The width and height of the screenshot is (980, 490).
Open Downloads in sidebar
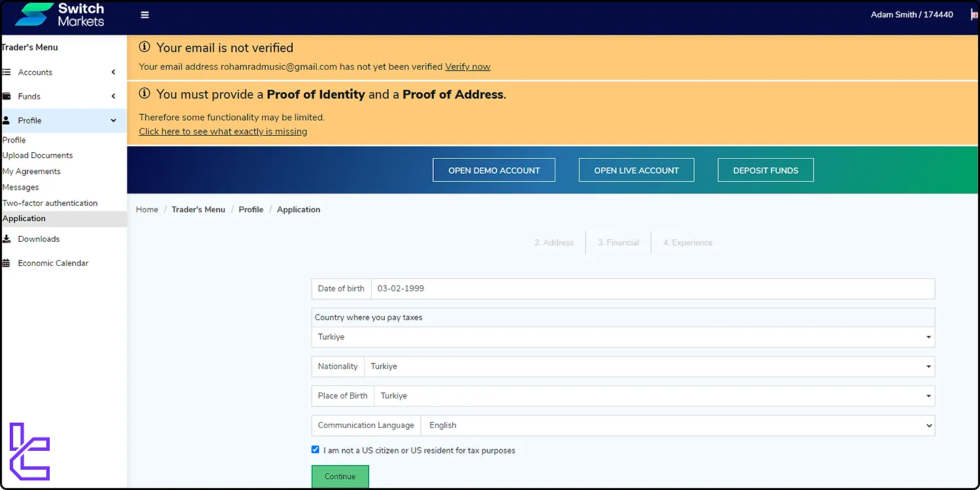(x=39, y=239)
